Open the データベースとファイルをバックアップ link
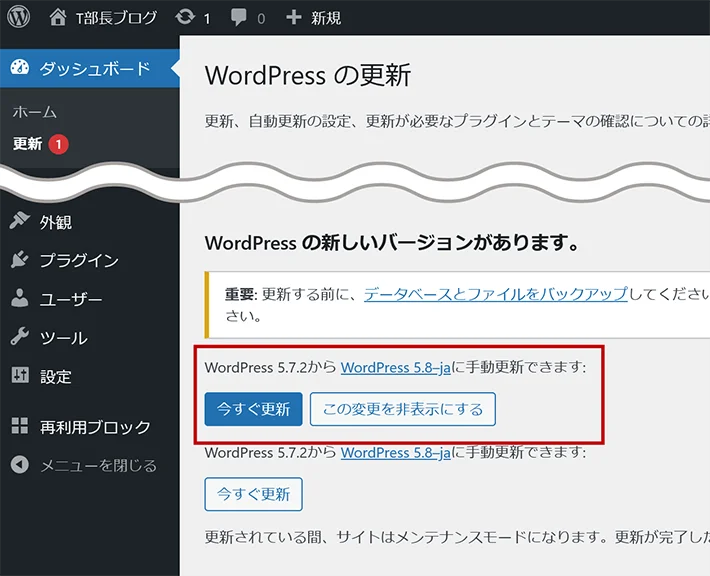Viewport: 710px width, 576px height. coord(496,294)
